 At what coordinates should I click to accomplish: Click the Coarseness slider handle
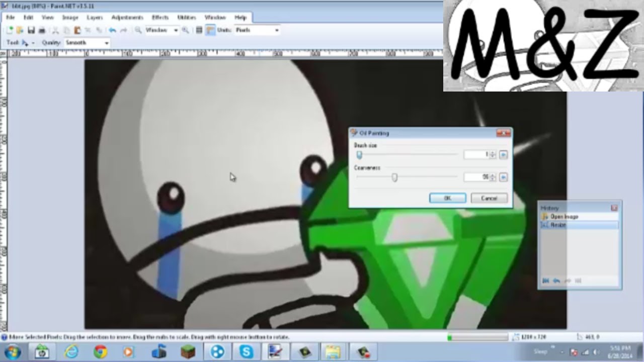pyautogui.click(x=395, y=177)
